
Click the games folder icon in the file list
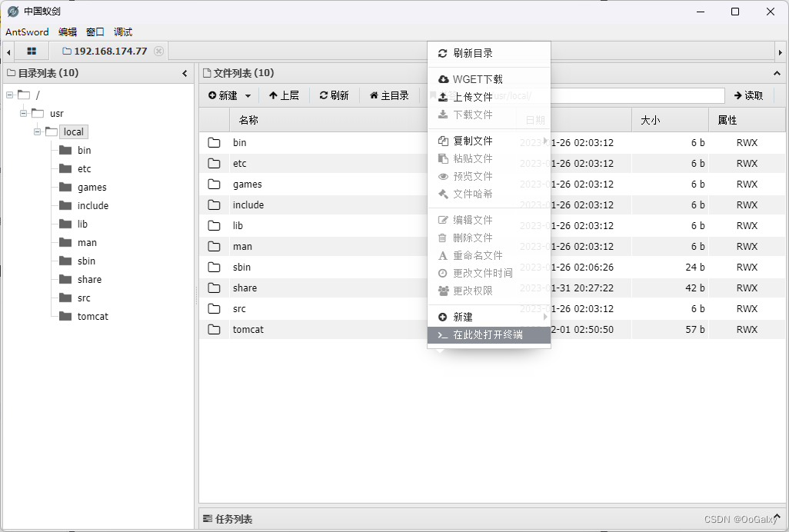(x=215, y=184)
